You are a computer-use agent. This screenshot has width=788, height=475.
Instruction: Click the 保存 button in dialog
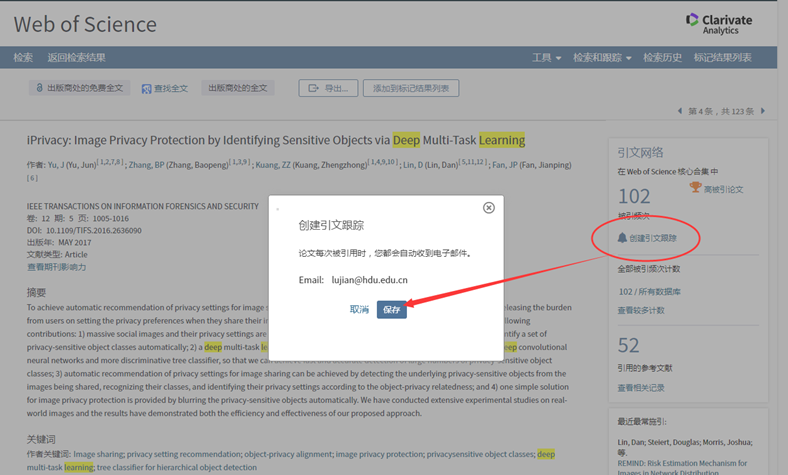pyautogui.click(x=391, y=310)
